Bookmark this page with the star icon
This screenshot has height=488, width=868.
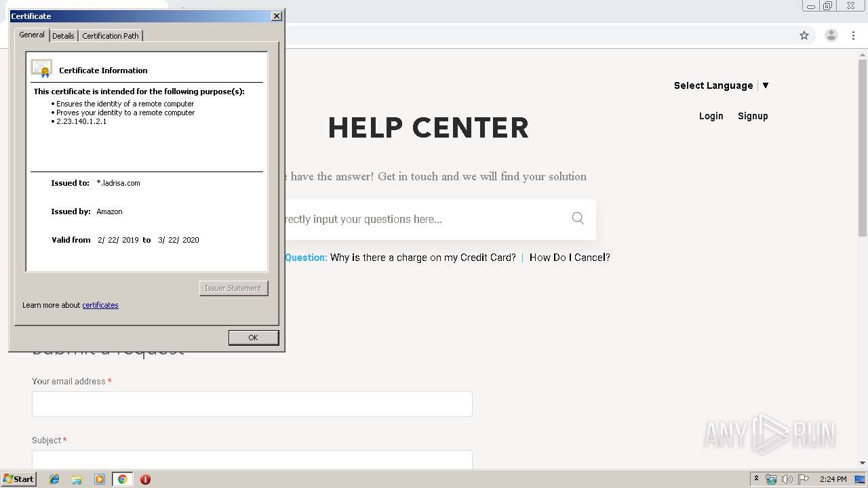(x=804, y=35)
